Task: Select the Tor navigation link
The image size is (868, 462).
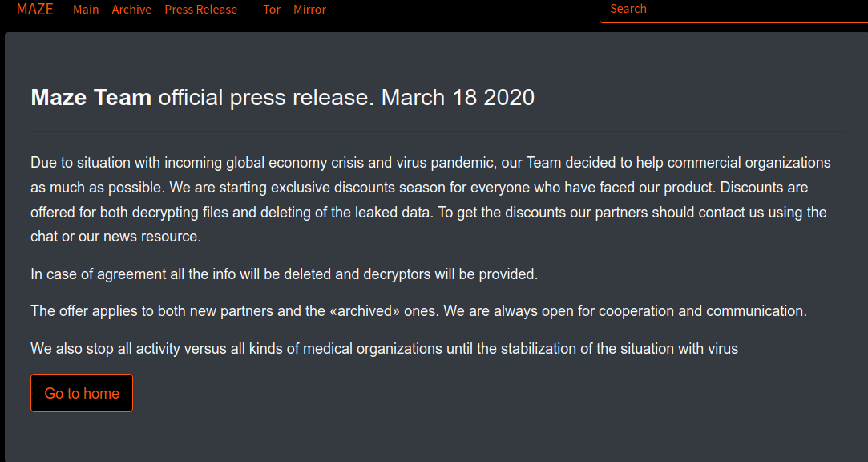Action: tap(272, 10)
